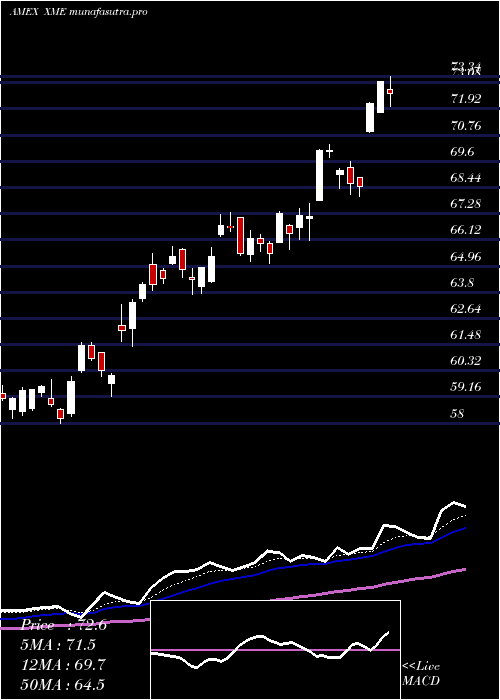Select the 69.6 price axis label

click(x=463, y=152)
